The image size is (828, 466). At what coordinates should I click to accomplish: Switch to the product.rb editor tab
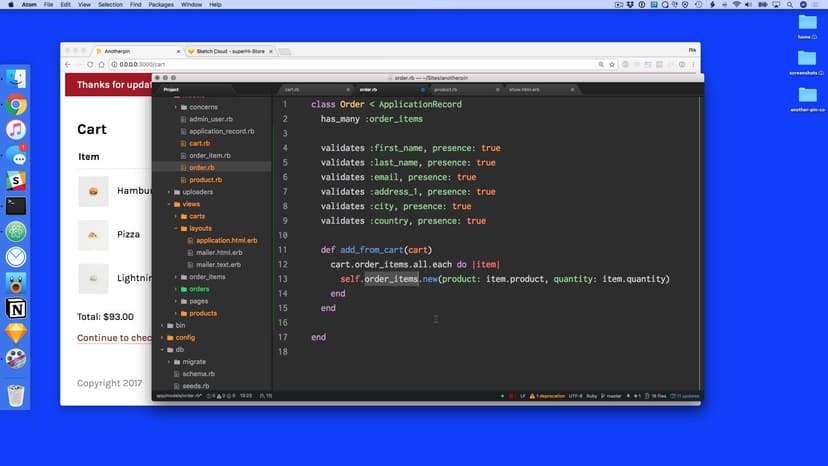[445, 89]
